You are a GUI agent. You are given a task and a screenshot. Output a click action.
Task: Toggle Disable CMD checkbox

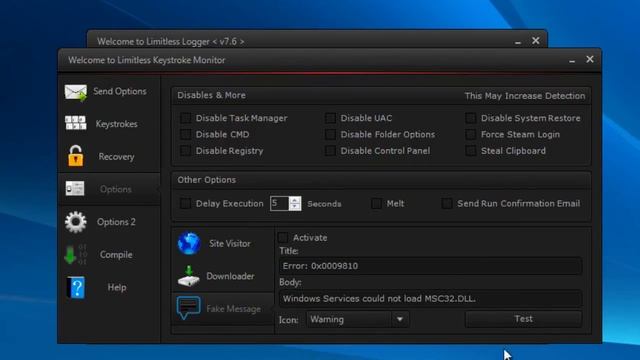coord(185,134)
